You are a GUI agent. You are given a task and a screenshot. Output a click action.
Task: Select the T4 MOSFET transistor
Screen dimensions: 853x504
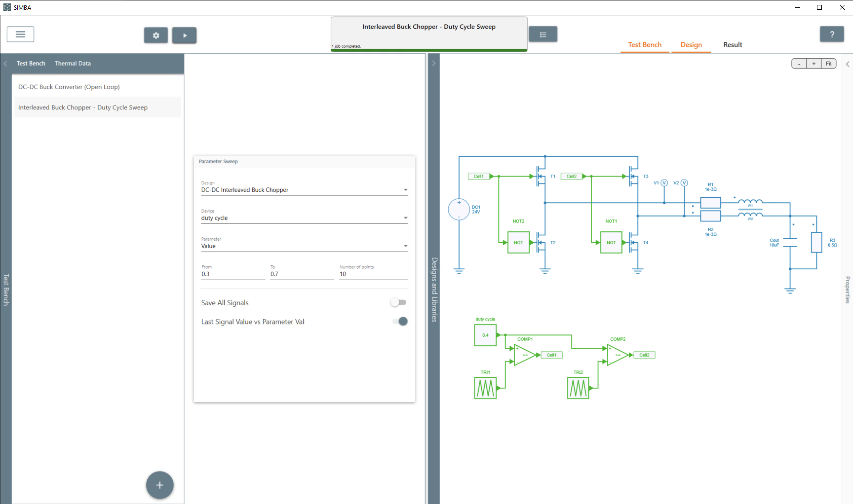(x=633, y=242)
